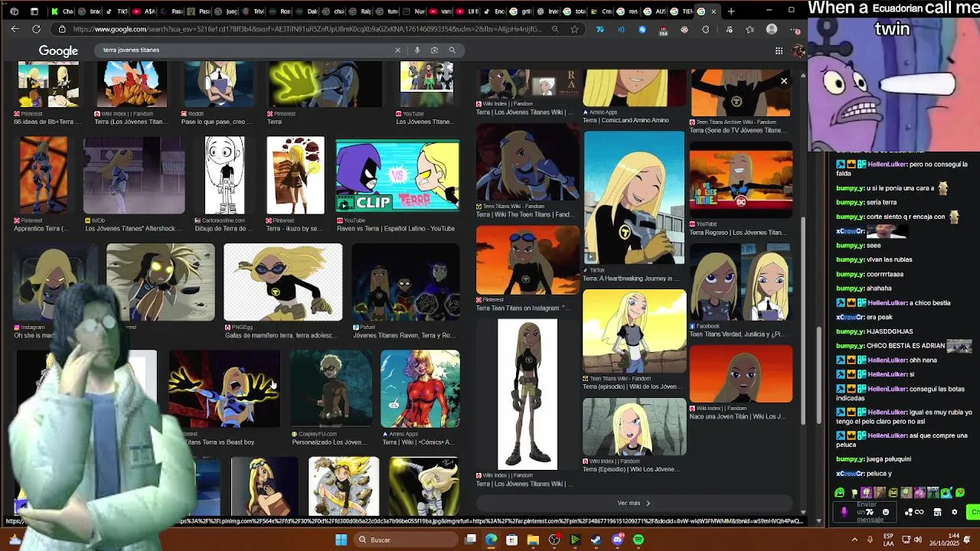Reload the Google search page

tap(36, 29)
